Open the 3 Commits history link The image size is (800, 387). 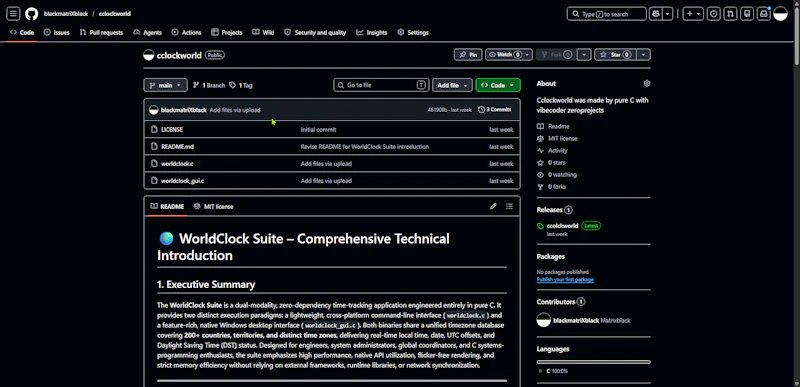[494, 110]
